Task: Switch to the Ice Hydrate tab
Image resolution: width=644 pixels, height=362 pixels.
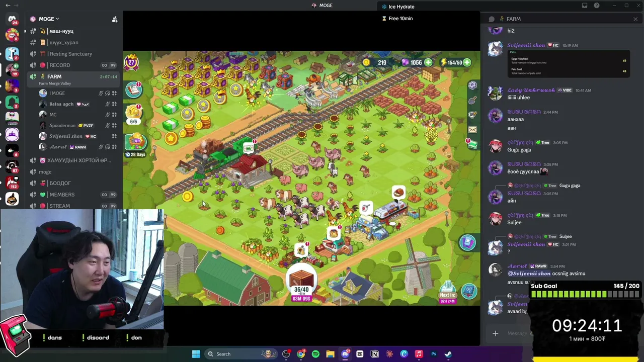Action: click(x=398, y=7)
